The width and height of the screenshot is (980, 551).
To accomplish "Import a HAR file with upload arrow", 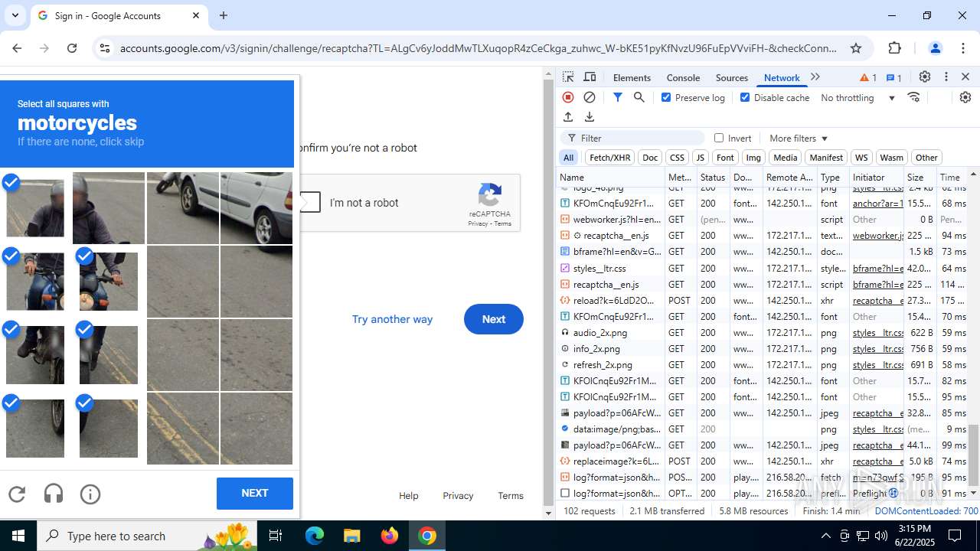I will click(x=568, y=117).
